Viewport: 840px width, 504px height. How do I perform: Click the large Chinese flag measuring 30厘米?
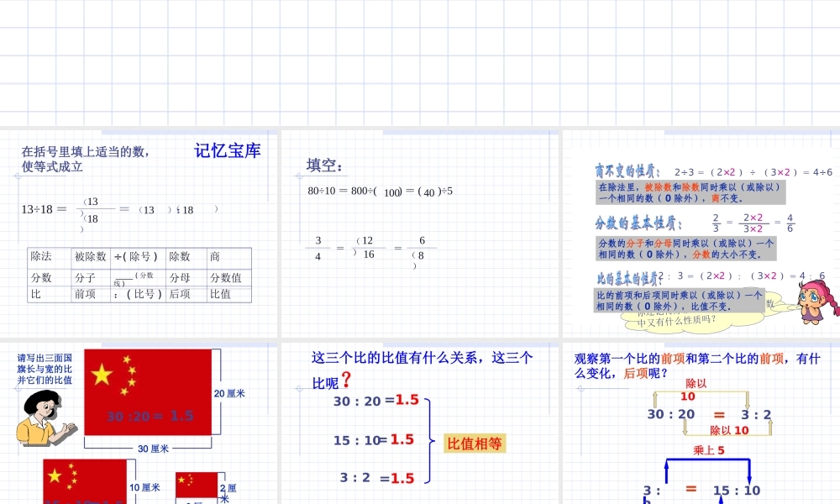(x=147, y=393)
